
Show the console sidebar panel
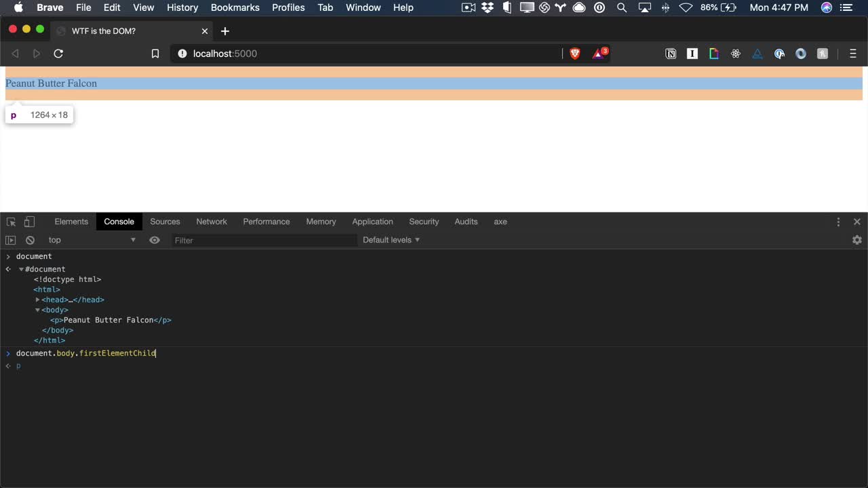[x=11, y=240]
